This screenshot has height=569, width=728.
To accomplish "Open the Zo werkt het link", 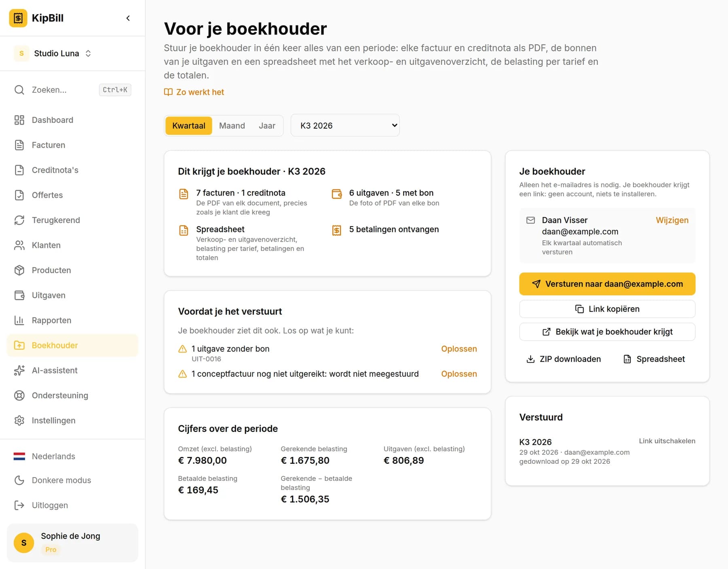I will pyautogui.click(x=194, y=92).
